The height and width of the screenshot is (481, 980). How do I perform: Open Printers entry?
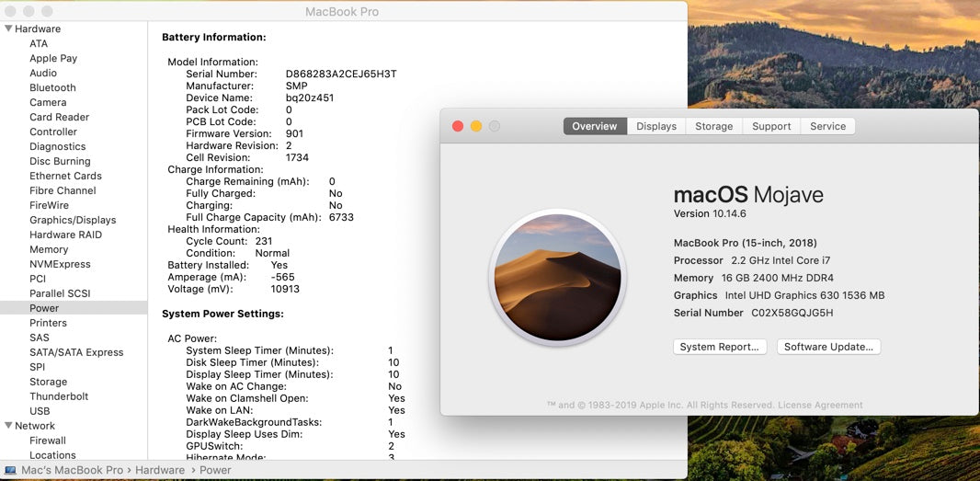point(48,323)
